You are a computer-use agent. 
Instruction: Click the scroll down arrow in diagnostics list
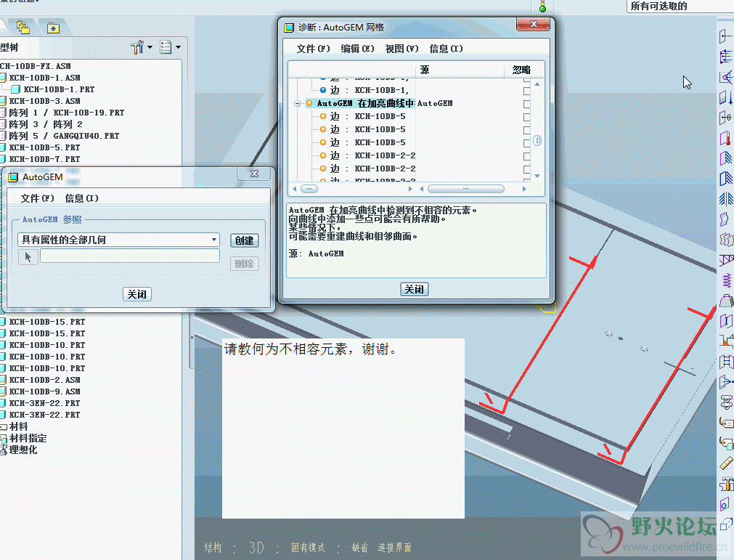pyautogui.click(x=537, y=176)
